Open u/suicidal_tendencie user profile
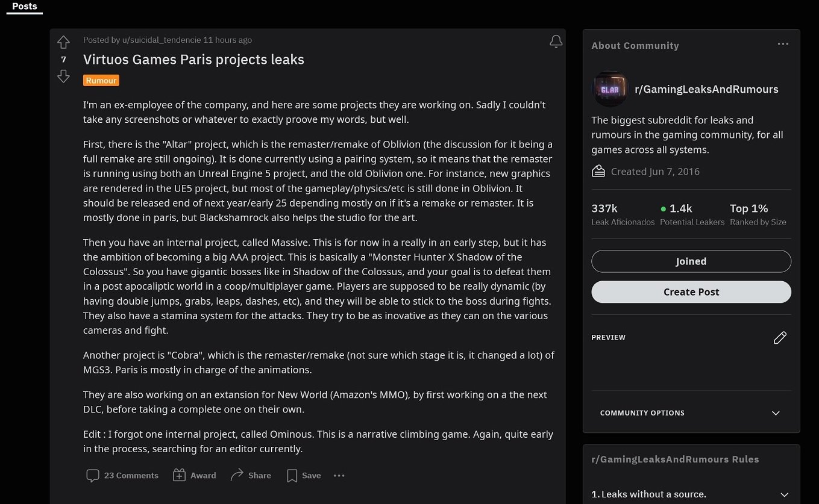This screenshot has width=819, height=504. pyautogui.click(x=161, y=40)
